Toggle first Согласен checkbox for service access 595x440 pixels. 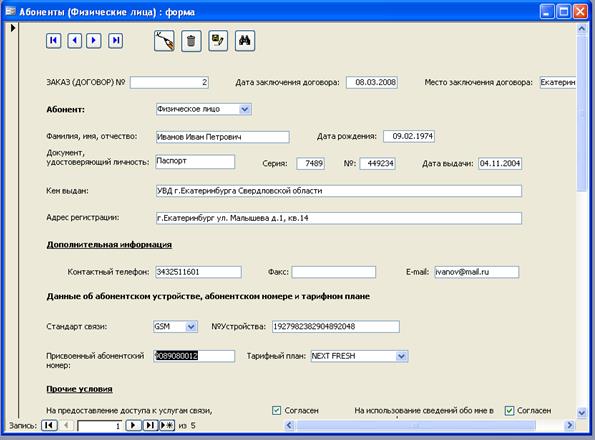tap(277, 410)
